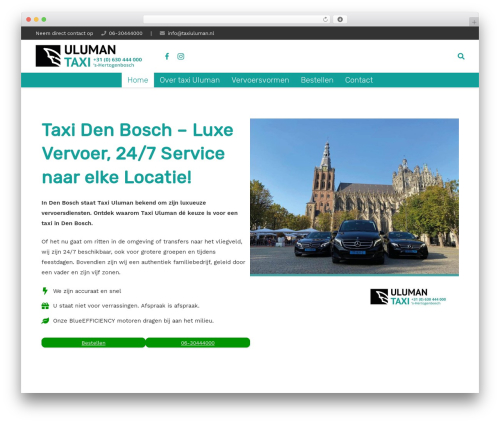Open the Instagram icon link

pos(181,56)
